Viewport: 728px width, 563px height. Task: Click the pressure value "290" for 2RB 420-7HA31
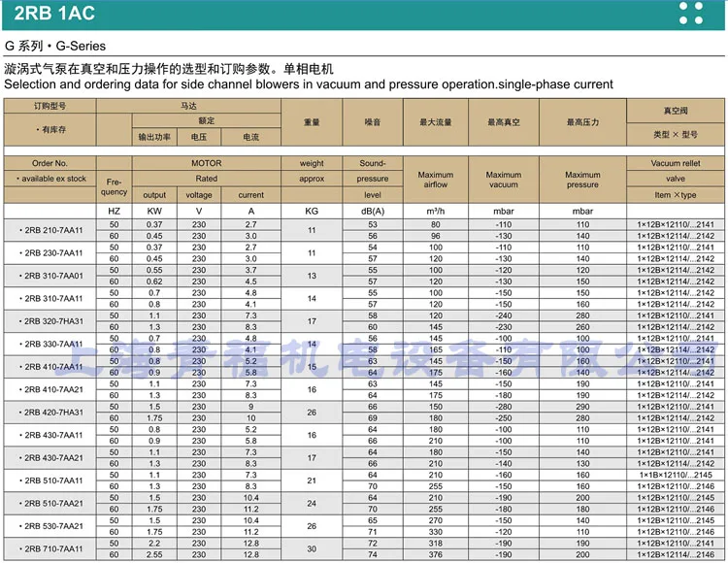(582, 407)
